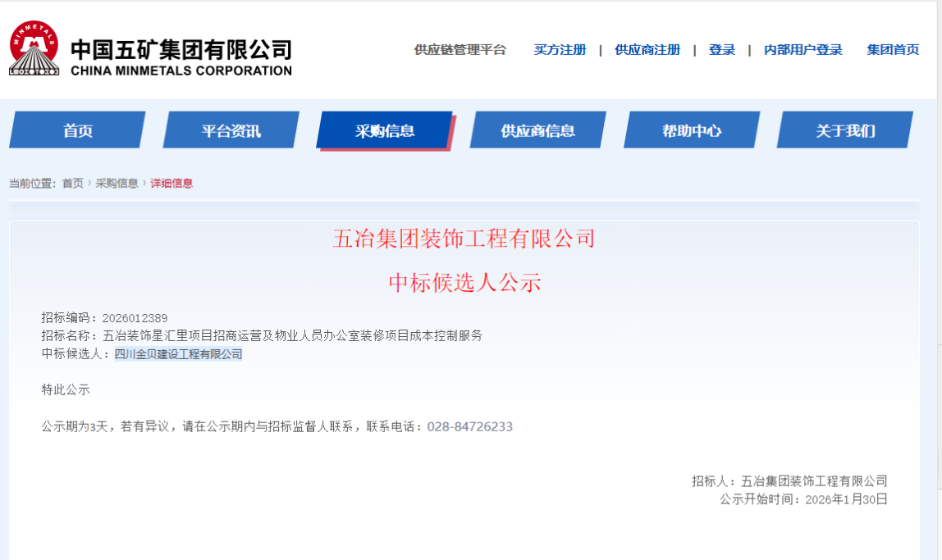
Task: Click the CHINA MINMETALS CORPORATION text
Action: coord(181,71)
